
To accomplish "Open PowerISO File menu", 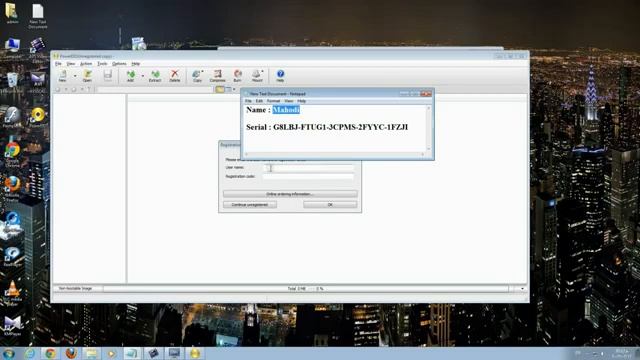I will 58,64.
